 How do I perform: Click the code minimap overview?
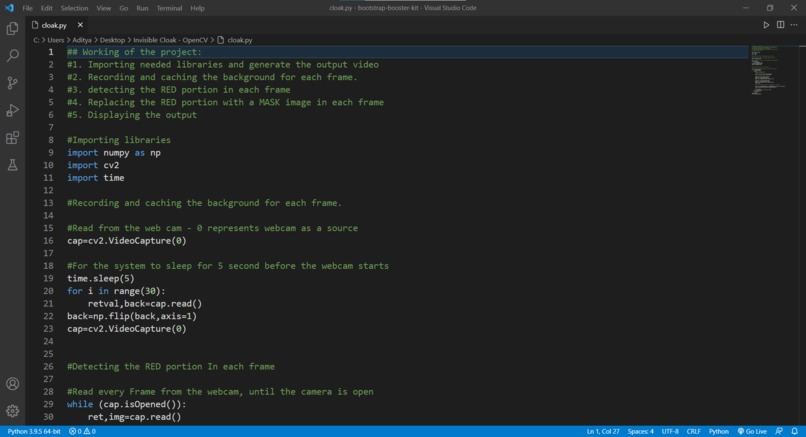pos(773,70)
